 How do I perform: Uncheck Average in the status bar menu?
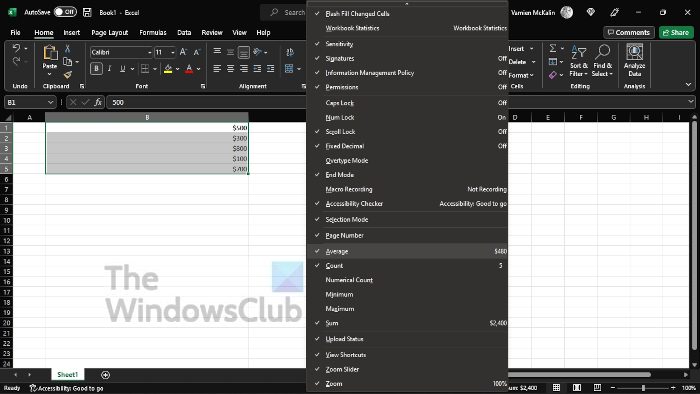(407, 251)
